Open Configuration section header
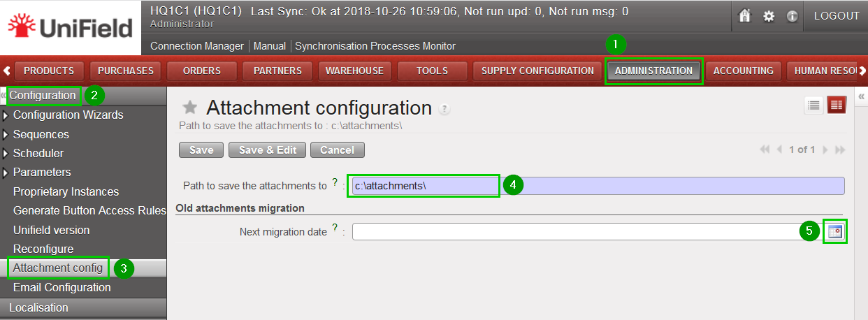868x320 pixels. tap(83, 95)
